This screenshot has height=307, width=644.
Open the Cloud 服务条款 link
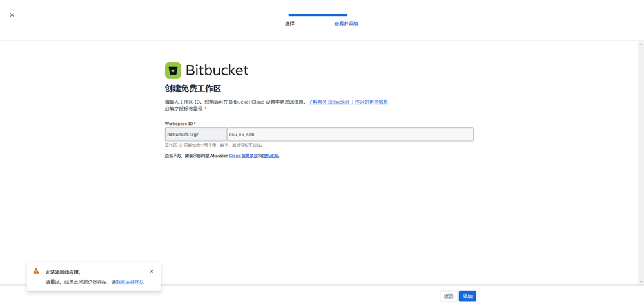coord(243,156)
